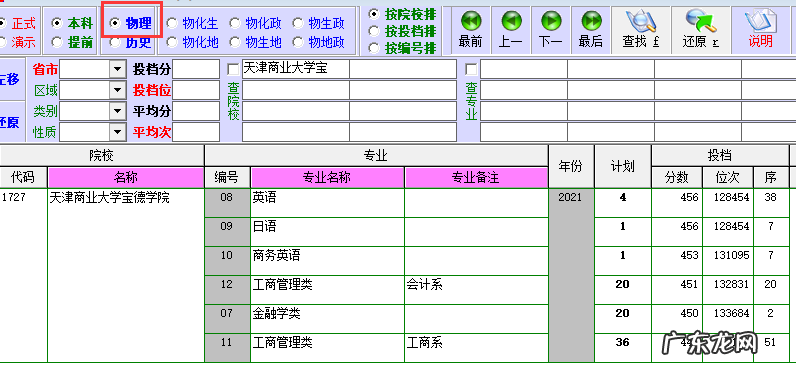This screenshot has height=372, width=796.
Task: Sort with 按投档排 radio option
Action: 374,31
